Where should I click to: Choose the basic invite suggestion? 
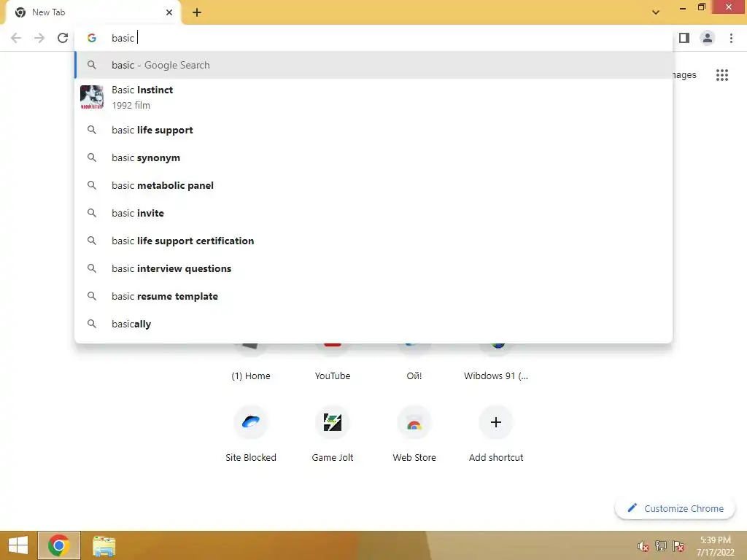point(373,213)
